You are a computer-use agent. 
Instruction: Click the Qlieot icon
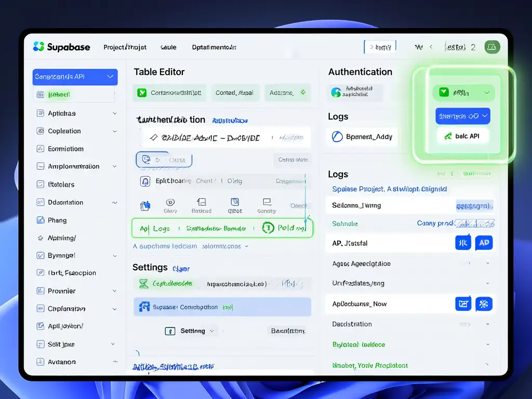tap(235, 202)
